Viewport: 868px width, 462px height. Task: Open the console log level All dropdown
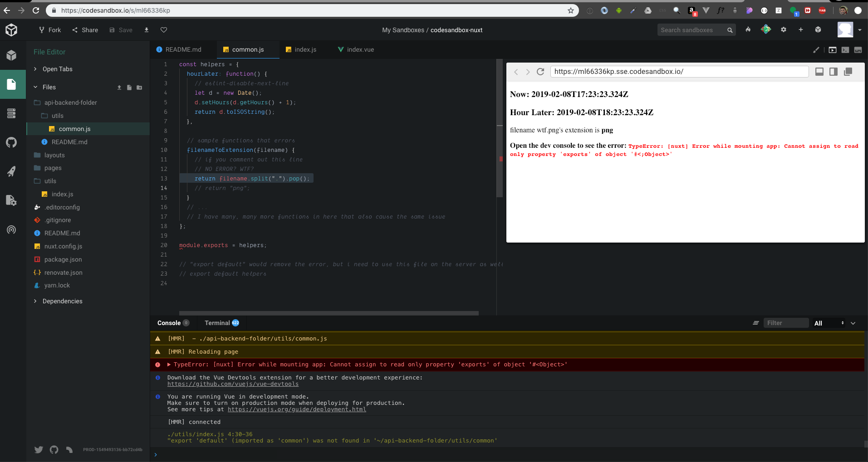[x=829, y=323]
